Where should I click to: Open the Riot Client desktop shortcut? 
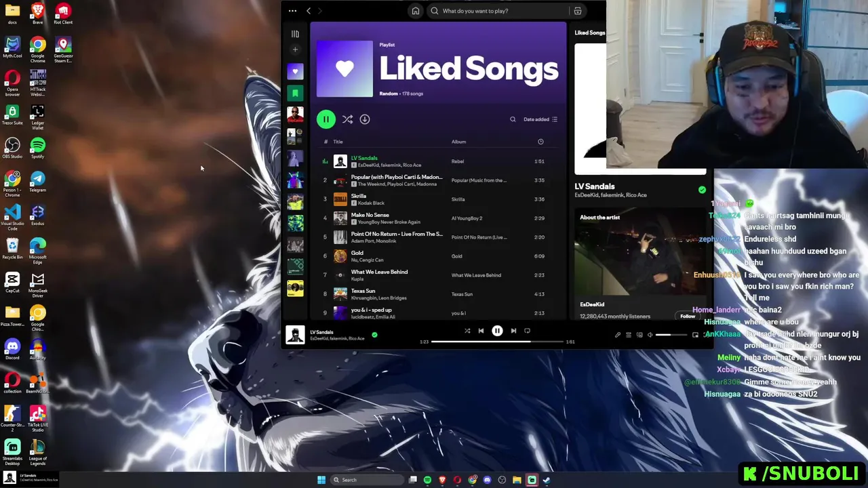[x=62, y=14]
